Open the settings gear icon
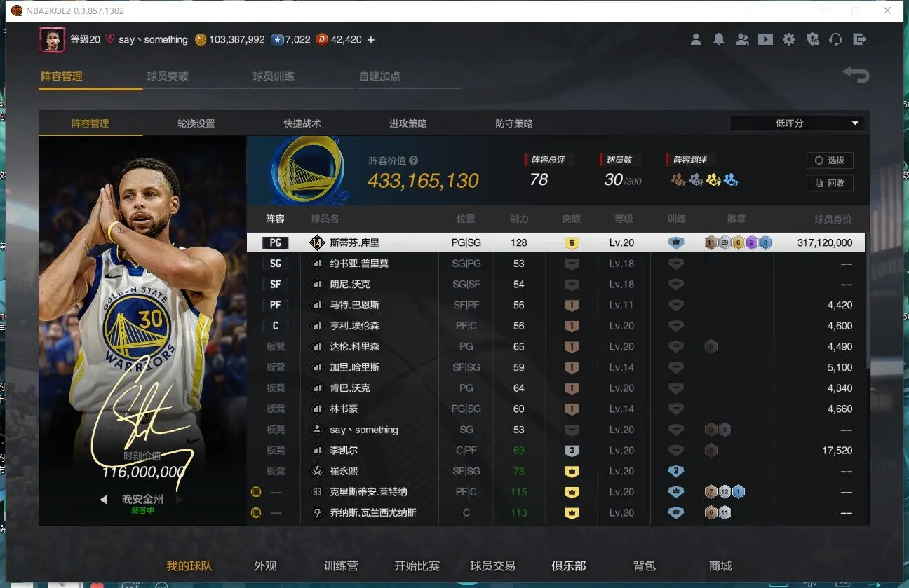Screen dimensions: 909x588 [789, 39]
